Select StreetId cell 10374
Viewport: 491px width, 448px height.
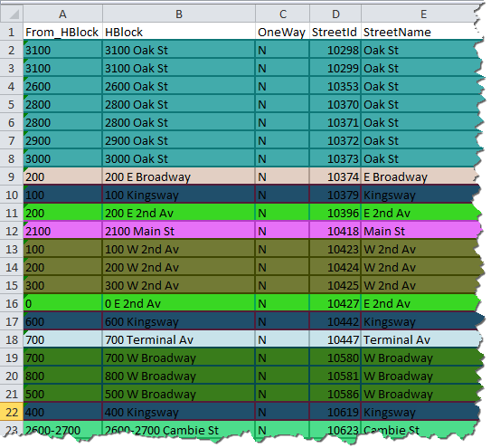(x=335, y=176)
